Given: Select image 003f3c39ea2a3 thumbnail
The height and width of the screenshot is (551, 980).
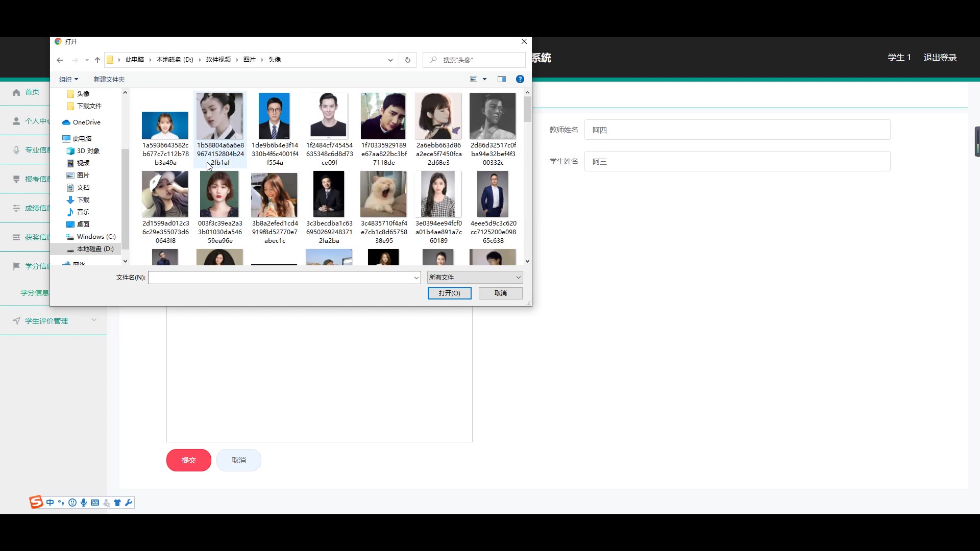Looking at the screenshot, I should coord(220,194).
